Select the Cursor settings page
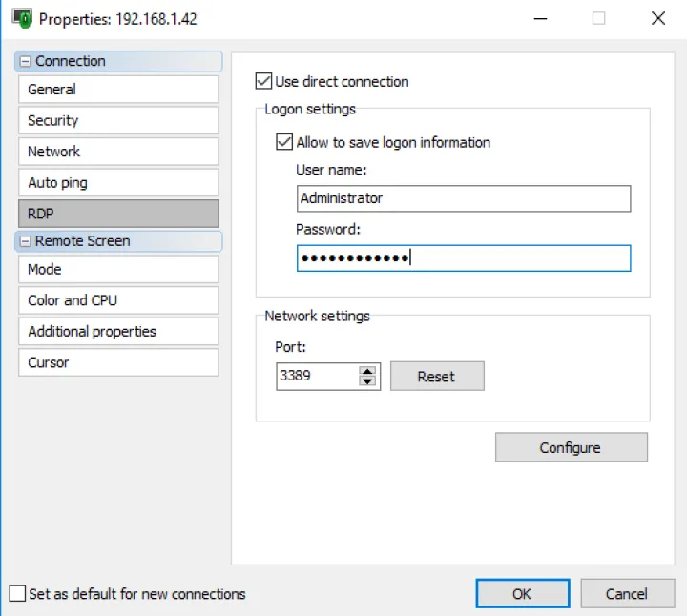Screen dimensions: 687x616 (x=117, y=362)
